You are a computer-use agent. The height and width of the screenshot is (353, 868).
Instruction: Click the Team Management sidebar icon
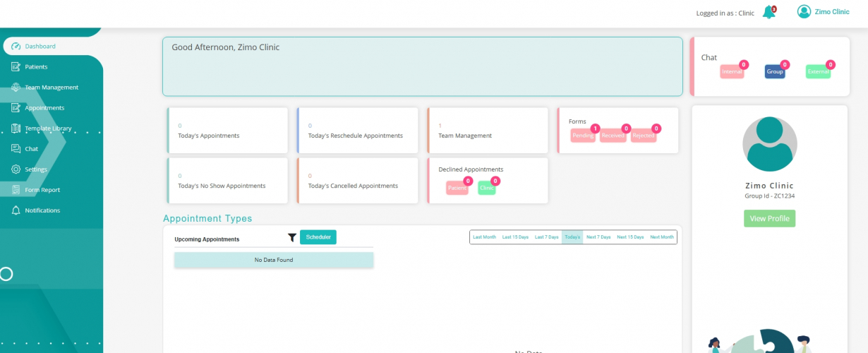(16, 88)
